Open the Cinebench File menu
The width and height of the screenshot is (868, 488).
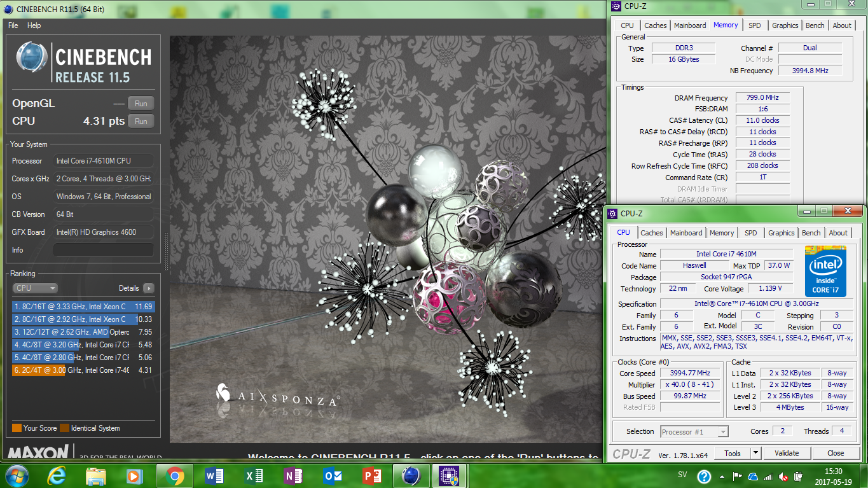tap(13, 25)
